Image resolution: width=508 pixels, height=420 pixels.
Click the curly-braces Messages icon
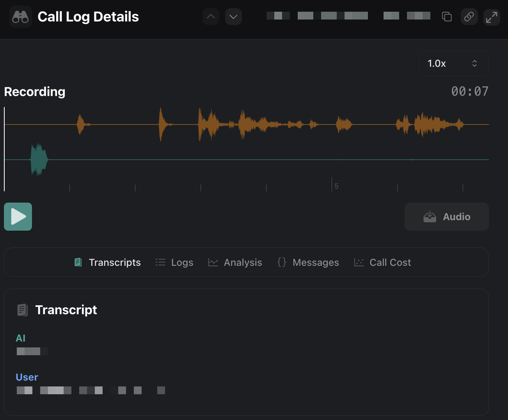click(x=281, y=262)
